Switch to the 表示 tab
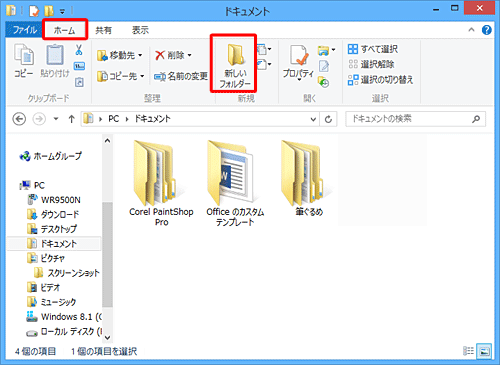 pyautogui.click(x=140, y=30)
